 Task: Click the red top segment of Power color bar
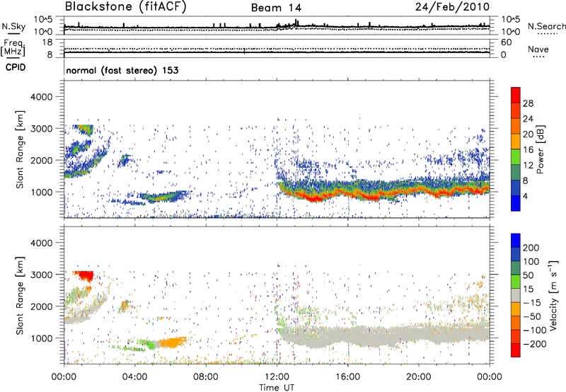pos(516,95)
